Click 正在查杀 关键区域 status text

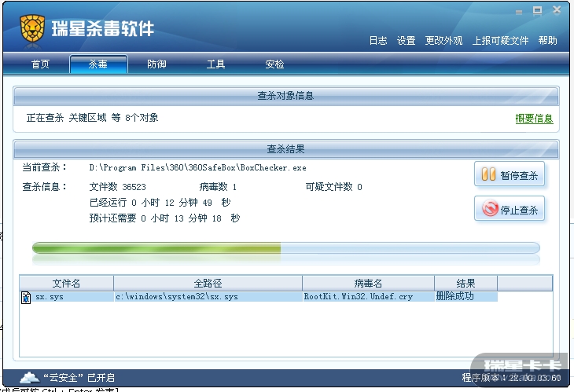coord(92,118)
